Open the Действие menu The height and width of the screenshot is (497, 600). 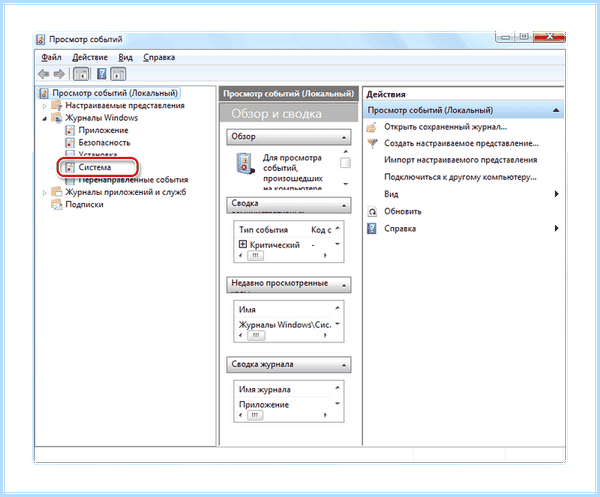pos(90,57)
